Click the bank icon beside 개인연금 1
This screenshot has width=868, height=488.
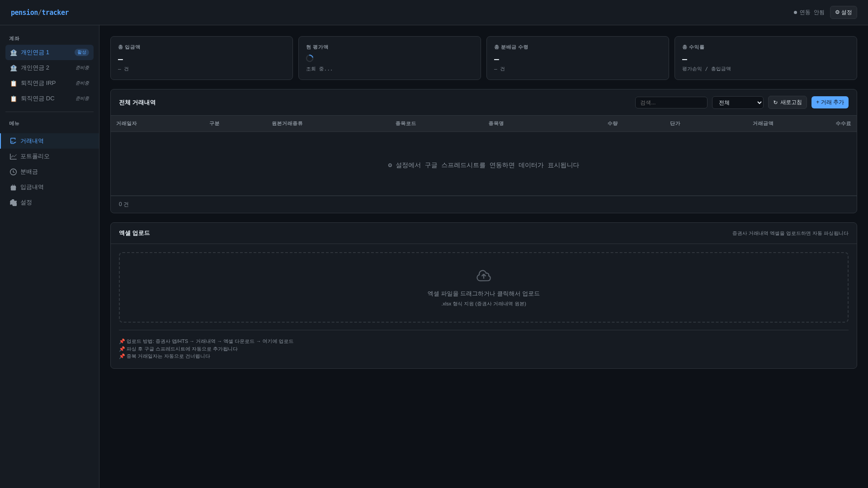tap(14, 52)
